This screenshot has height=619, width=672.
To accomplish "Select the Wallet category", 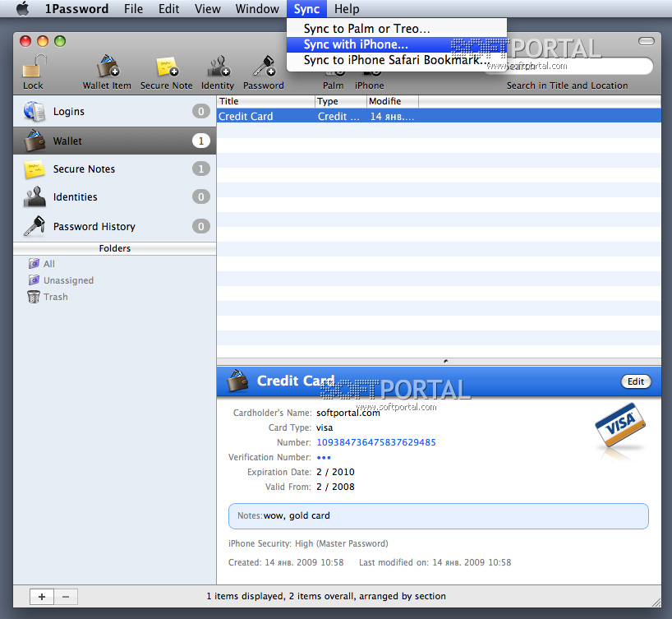I will [x=114, y=141].
